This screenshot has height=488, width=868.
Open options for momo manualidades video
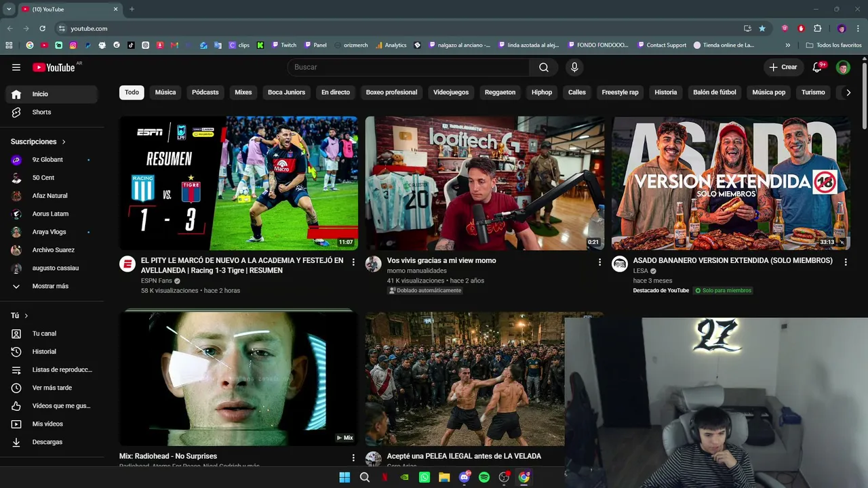pos(599,262)
